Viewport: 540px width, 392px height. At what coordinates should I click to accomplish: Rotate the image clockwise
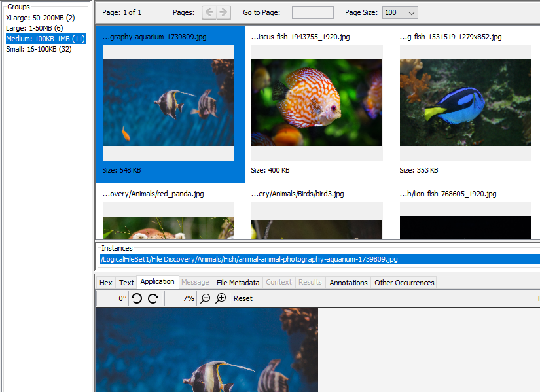coord(153,298)
